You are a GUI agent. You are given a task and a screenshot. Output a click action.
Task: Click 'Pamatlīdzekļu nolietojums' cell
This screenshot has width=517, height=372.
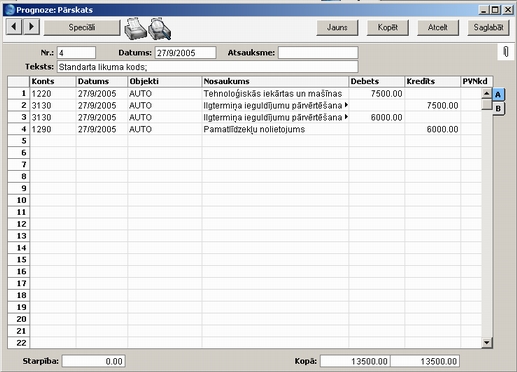coord(275,129)
